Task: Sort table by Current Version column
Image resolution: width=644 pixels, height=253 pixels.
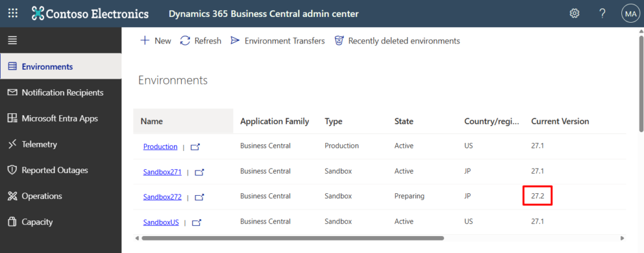Action: pyautogui.click(x=560, y=121)
